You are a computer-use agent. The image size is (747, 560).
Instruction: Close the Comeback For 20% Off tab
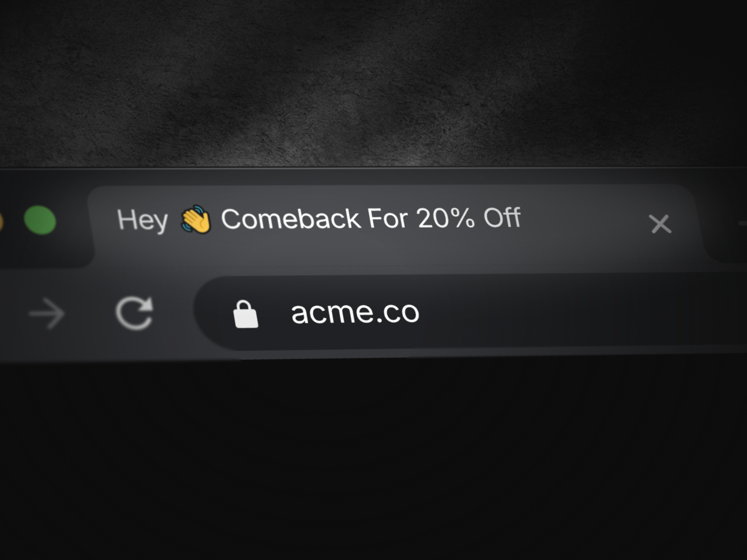coord(660,224)
